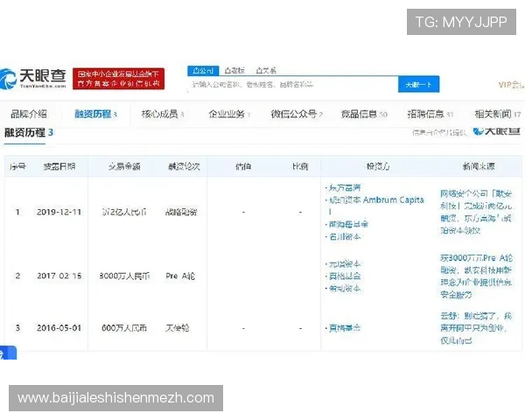The width and height of the screenshot is (525, 420).
Task: Open news link for 2019-12-11 financing
Action: pyautogui.click(x=476, y=212)
